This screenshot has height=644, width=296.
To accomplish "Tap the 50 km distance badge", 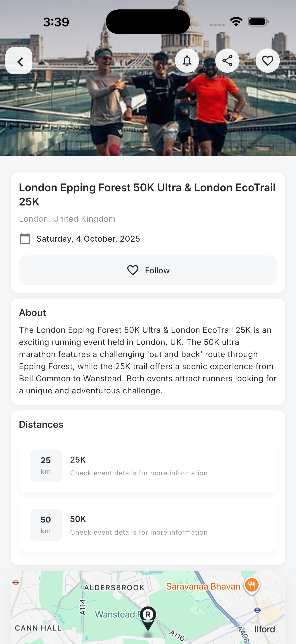I will click(x=46, y=525).
